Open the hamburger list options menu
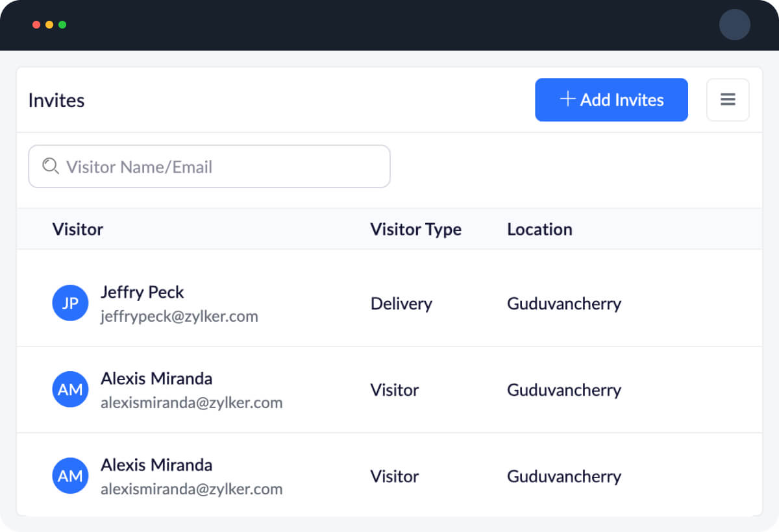779x532 pixels. click(728, 100)
